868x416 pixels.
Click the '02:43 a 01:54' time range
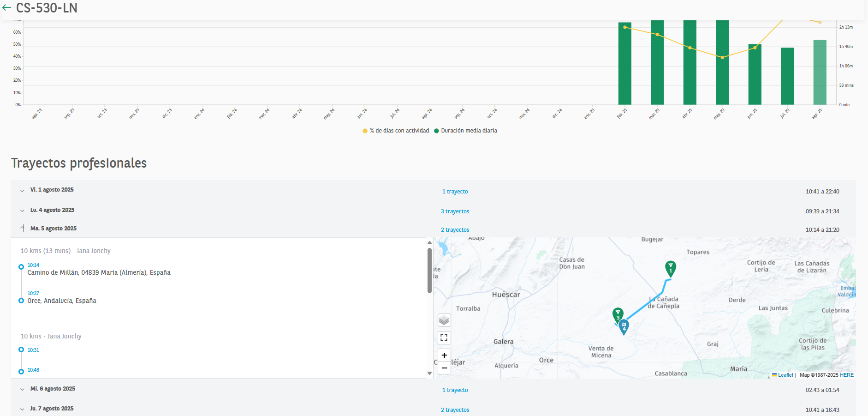[x=822, y=390]
